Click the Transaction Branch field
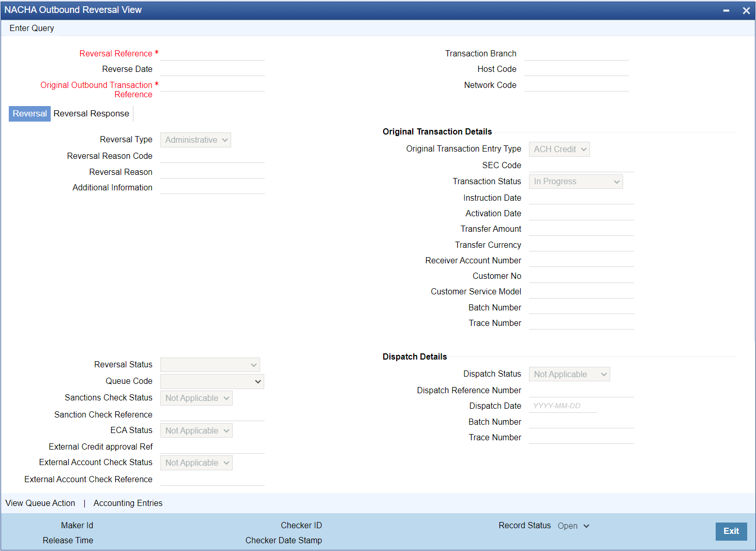Viewport: 756px width, 551px height. (x=577, y=54)
